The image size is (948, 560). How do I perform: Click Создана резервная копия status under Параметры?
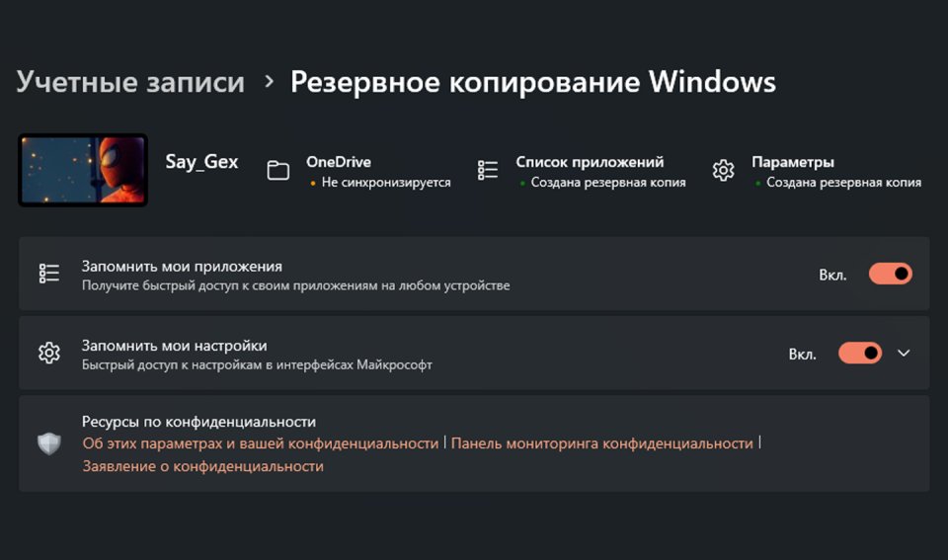pos(843,183)
